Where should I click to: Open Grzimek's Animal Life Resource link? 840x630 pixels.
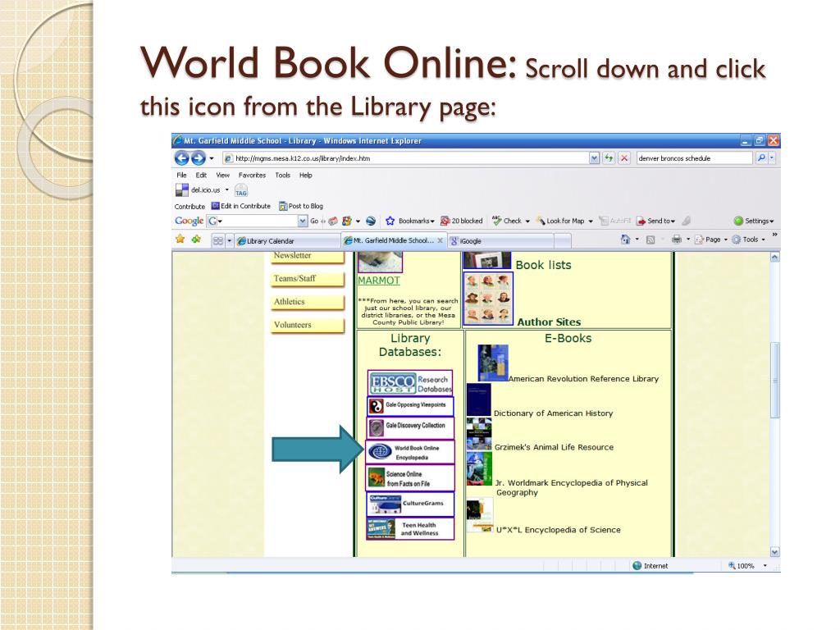tap(554, 447)
